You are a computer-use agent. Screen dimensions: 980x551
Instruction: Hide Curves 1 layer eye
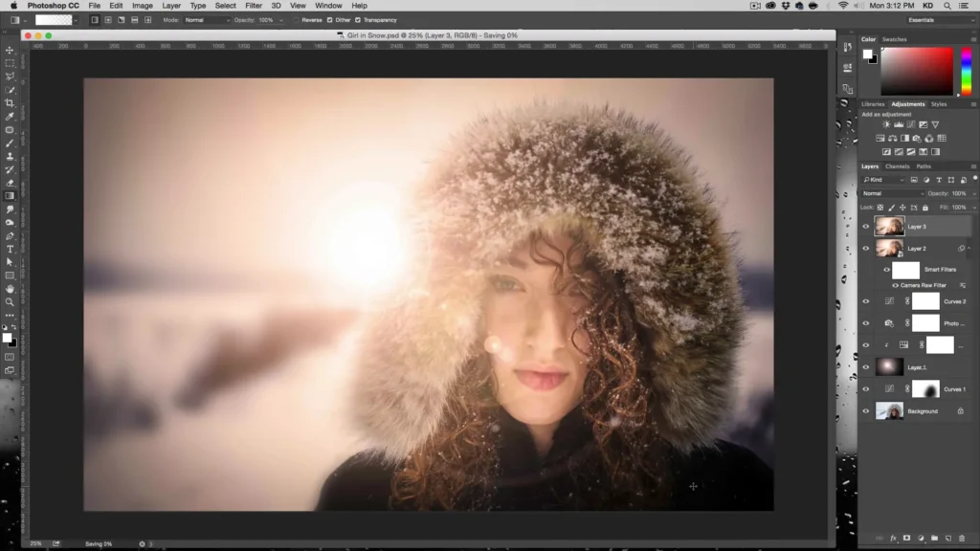866,389
